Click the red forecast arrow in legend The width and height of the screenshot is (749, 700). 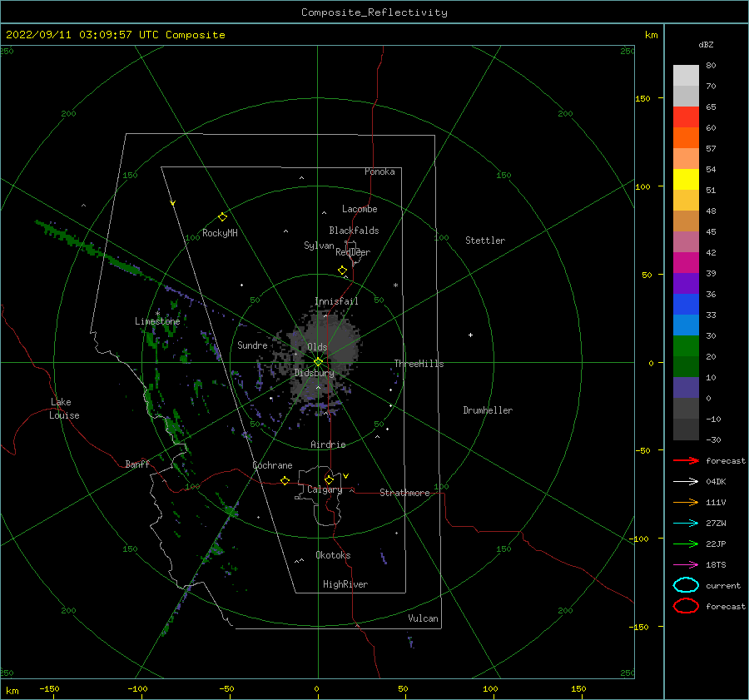[686, 460]
